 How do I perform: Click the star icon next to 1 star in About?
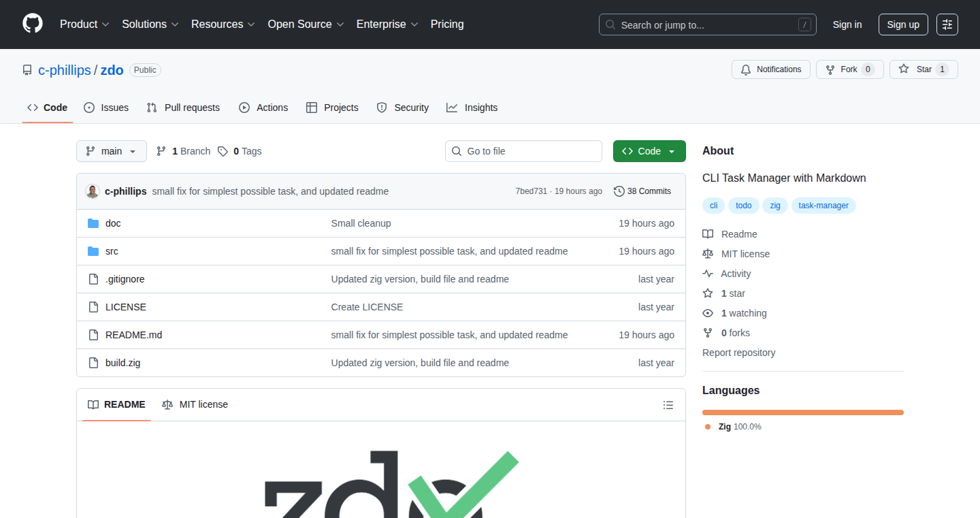708,293
